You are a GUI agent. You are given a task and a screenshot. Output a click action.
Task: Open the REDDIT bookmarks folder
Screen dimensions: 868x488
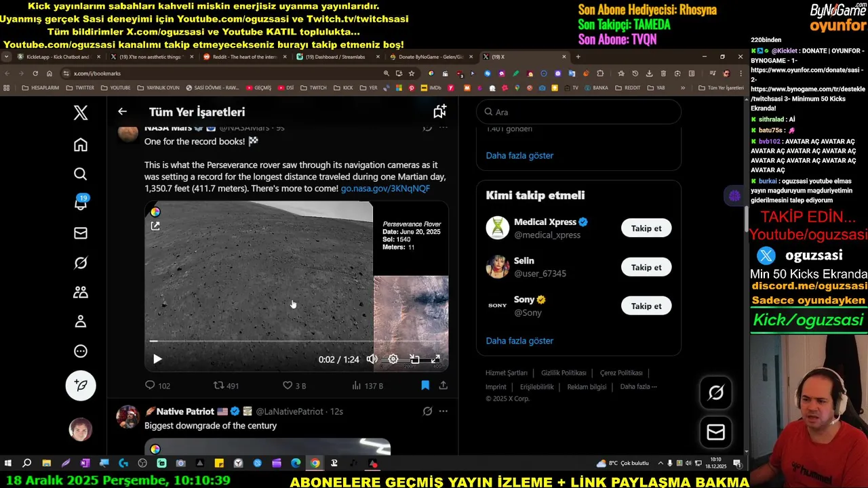pos(627,87)
